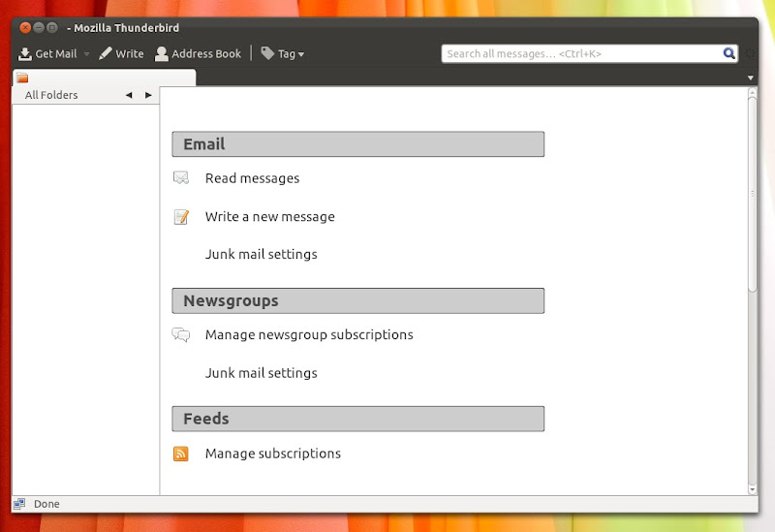Click the scrollbar down arrow
The height and width of the screenshot is (532, 775).
[753, 489]
